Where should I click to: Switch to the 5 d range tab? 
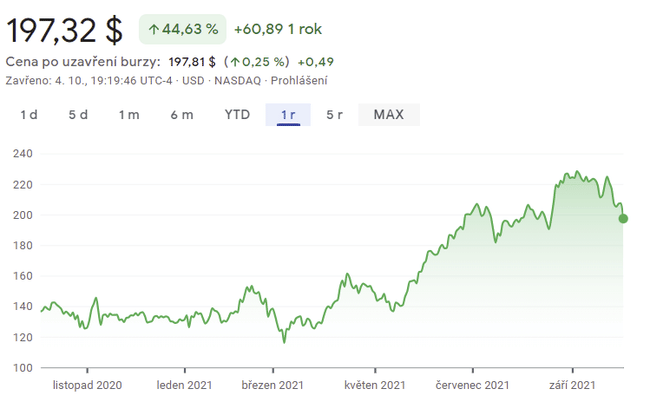tap(78, 114)
